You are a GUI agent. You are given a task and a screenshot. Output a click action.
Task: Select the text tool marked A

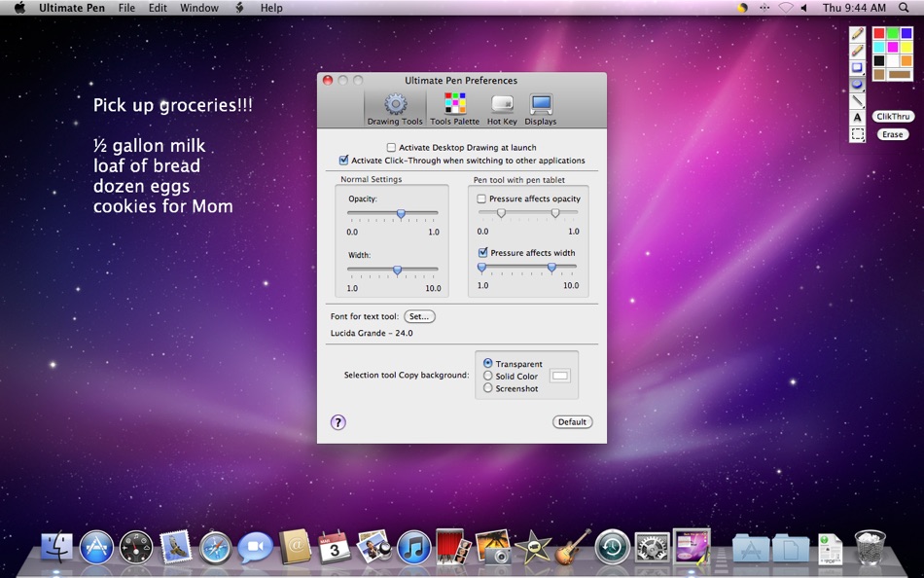pyautogui.click(x=858, y=118)
